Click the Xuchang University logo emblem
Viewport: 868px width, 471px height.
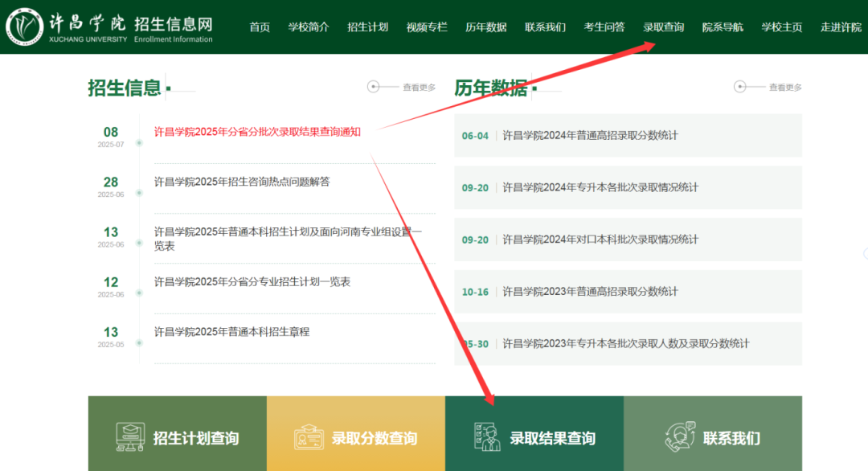(25, 27)
